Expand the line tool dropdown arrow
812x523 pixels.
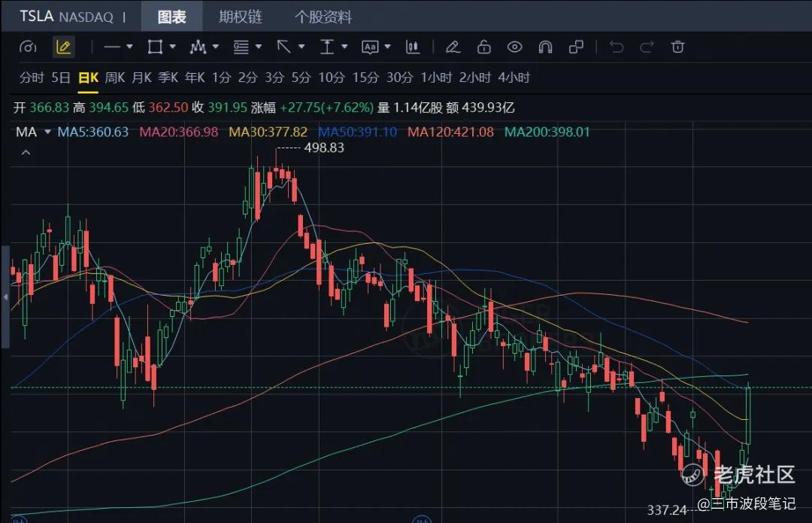point(129,47)
